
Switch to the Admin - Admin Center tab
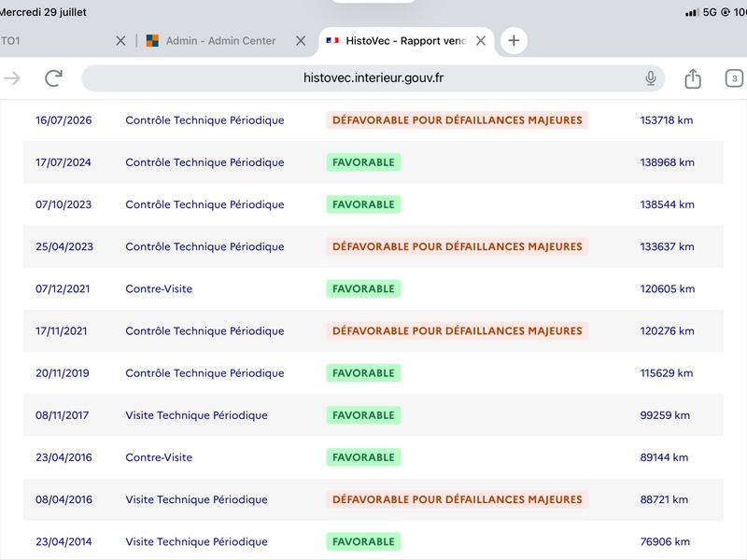[220, 41]
